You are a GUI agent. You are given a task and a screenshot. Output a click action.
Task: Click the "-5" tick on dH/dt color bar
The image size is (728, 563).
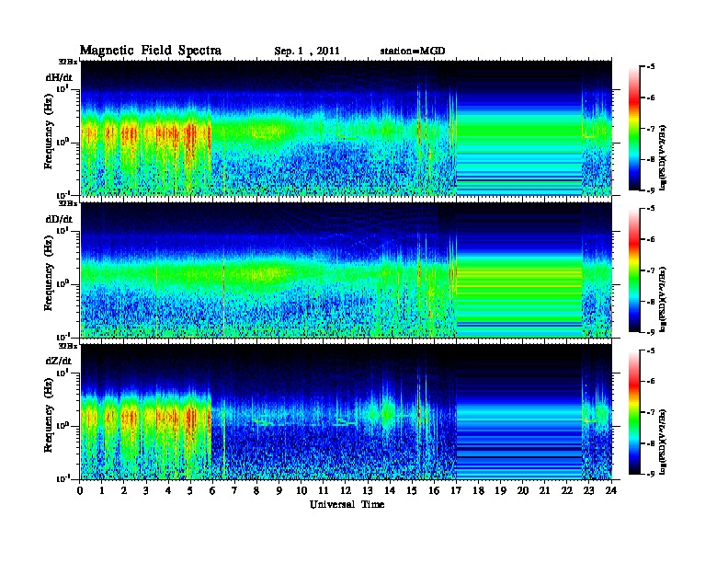tap(651, 67)
